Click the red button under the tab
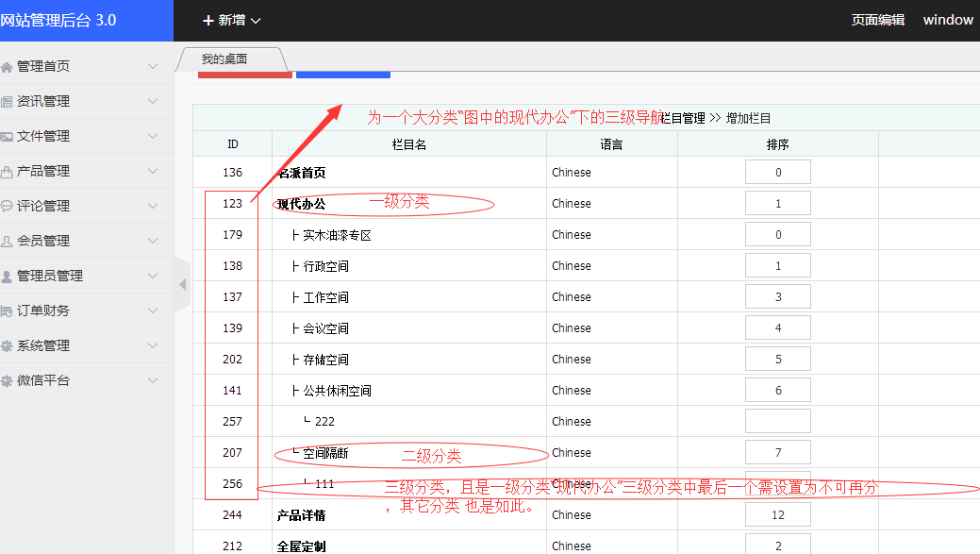Viewport: 980px width, 554px height. (245, 76)
